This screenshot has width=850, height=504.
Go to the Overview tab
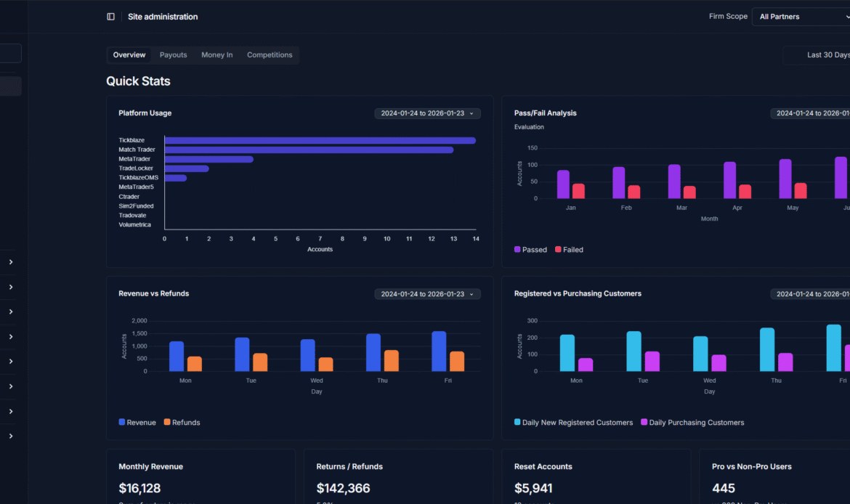(x=129, y=55)
